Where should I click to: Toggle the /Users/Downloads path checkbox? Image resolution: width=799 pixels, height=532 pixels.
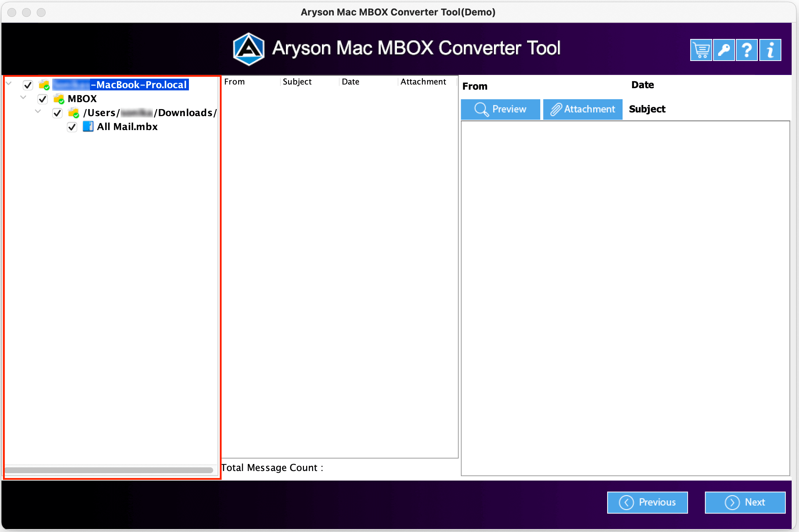(x=57, y=113)
